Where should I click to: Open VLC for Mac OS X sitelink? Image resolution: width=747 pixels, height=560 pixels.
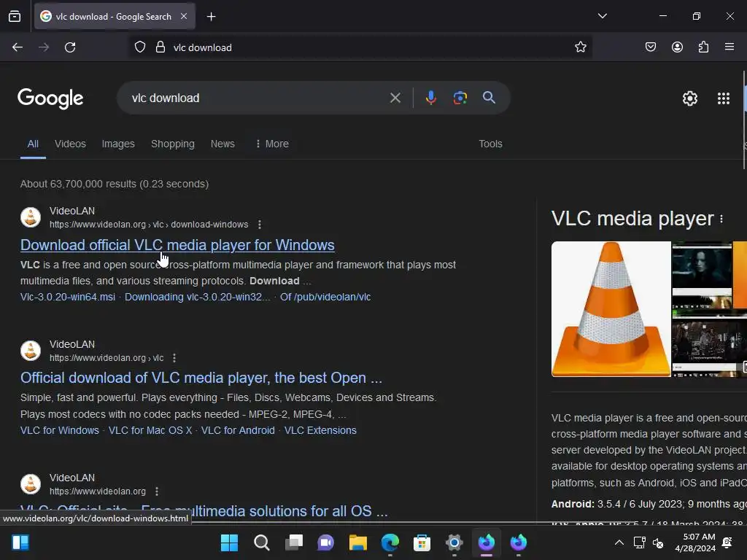150,430
